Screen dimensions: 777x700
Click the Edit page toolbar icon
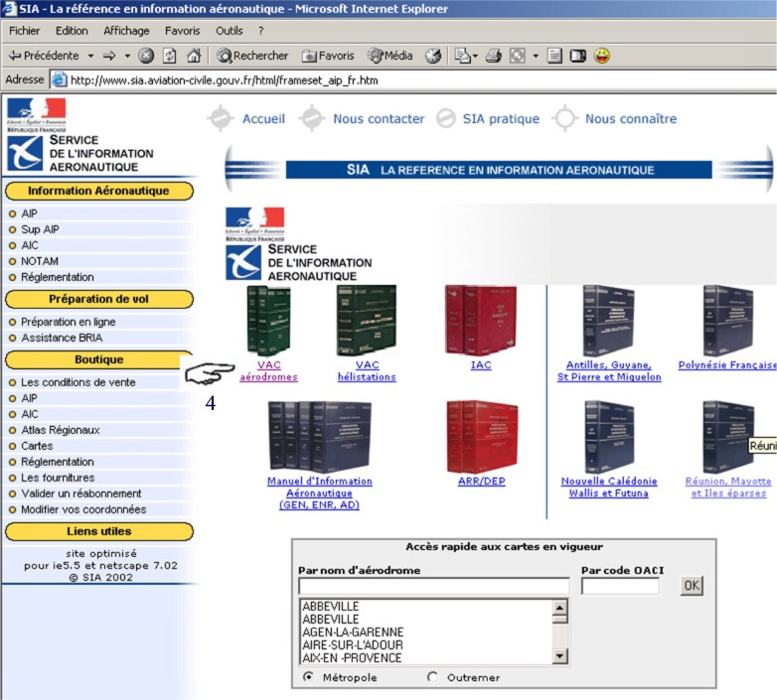pos(518,56)
